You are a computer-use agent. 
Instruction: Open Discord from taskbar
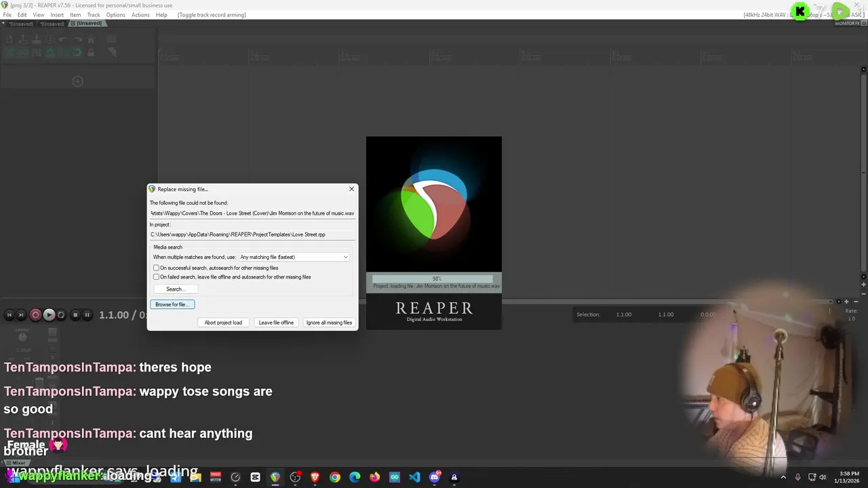click(x=435, y=477)
